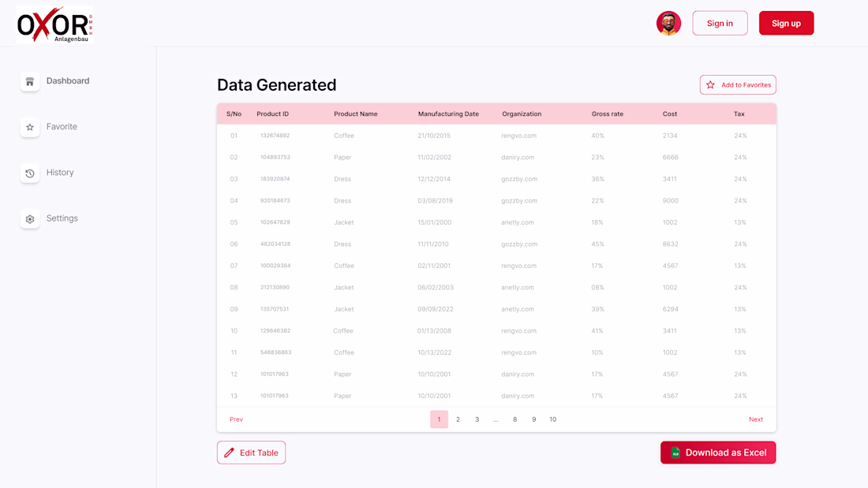Click date 02/11/2001 cell
Image resolution: width=868 pixels, height=488 pixels.
pyautogui.click(x=434, y=266)
